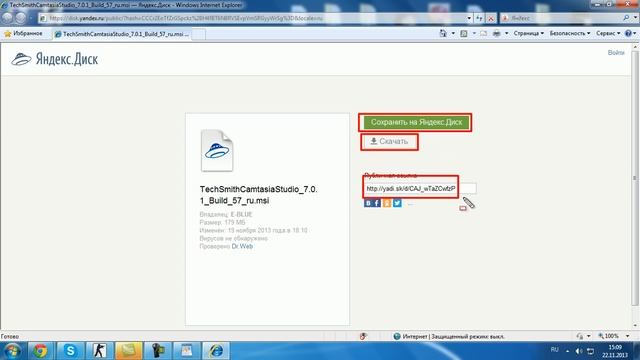Click the Stop loading X button
This screenshot has height=360, width=640.
[x=491, y=18]
